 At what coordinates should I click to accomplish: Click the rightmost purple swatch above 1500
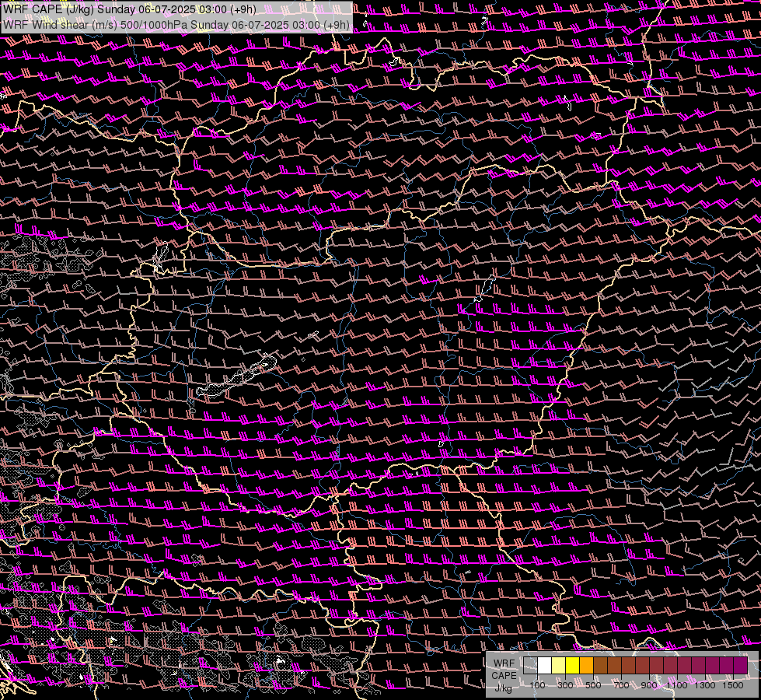(741, 666)
